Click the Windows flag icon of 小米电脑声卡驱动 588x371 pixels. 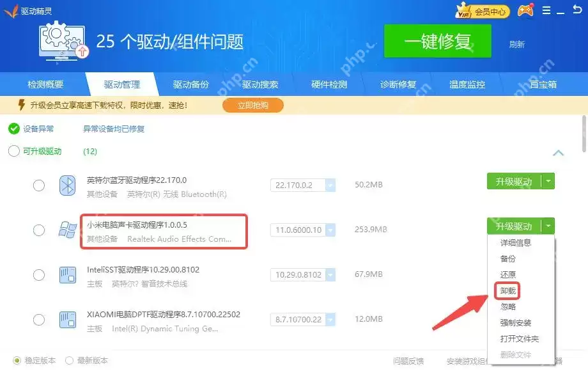68,230
